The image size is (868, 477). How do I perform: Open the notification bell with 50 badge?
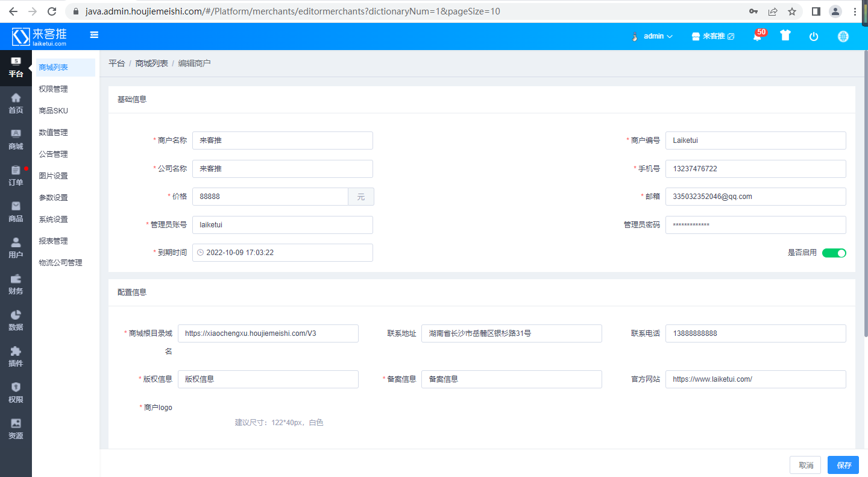tap(758, 36)
